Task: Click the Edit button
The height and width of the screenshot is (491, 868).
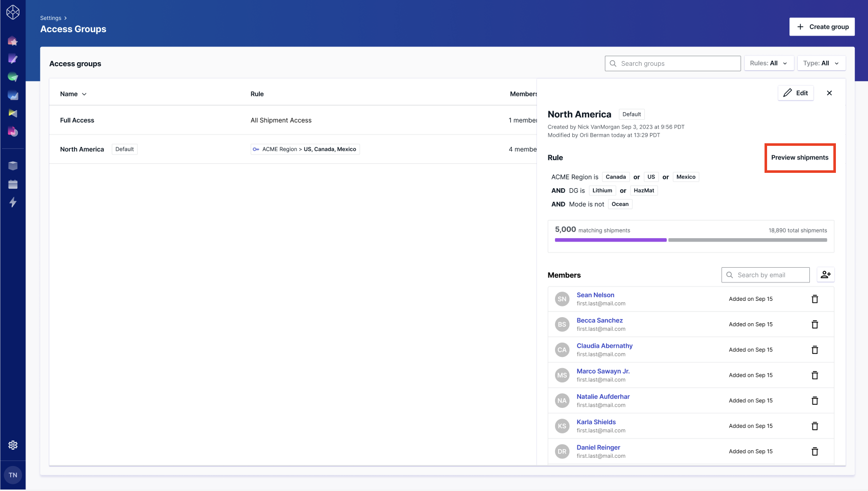Action: click(796, 93)
